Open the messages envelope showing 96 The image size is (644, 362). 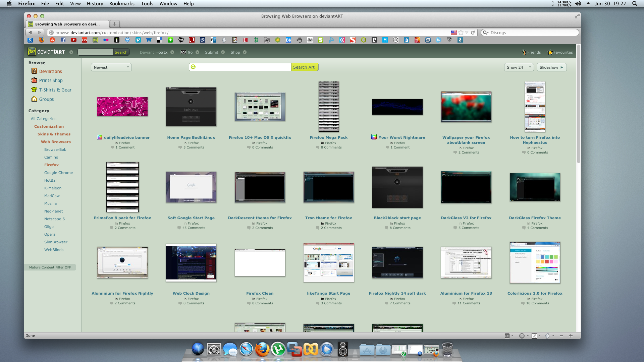coord(186,52)
